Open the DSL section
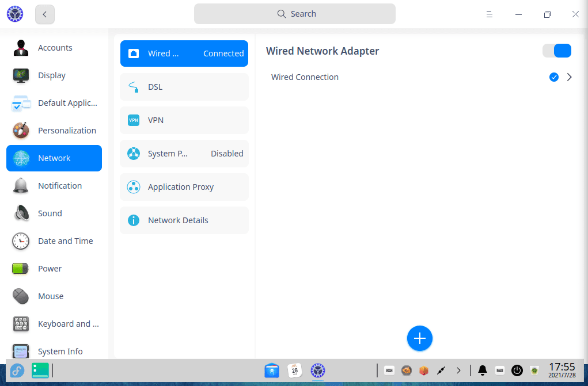This screenshot has height=386, width=588. tap(184, 87)
